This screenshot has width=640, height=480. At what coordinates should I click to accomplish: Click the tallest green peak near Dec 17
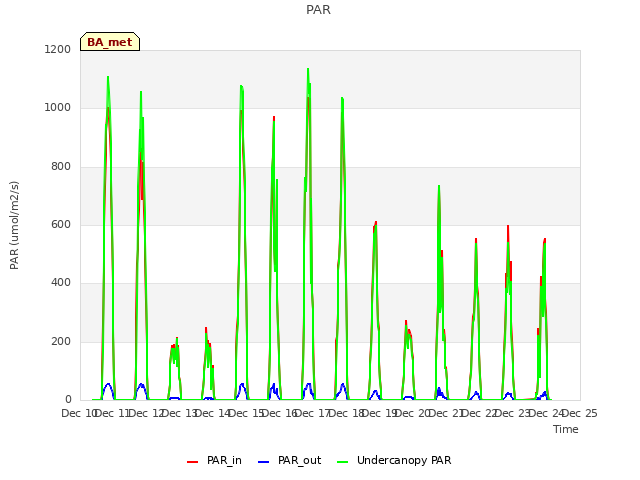pos(308,69)
